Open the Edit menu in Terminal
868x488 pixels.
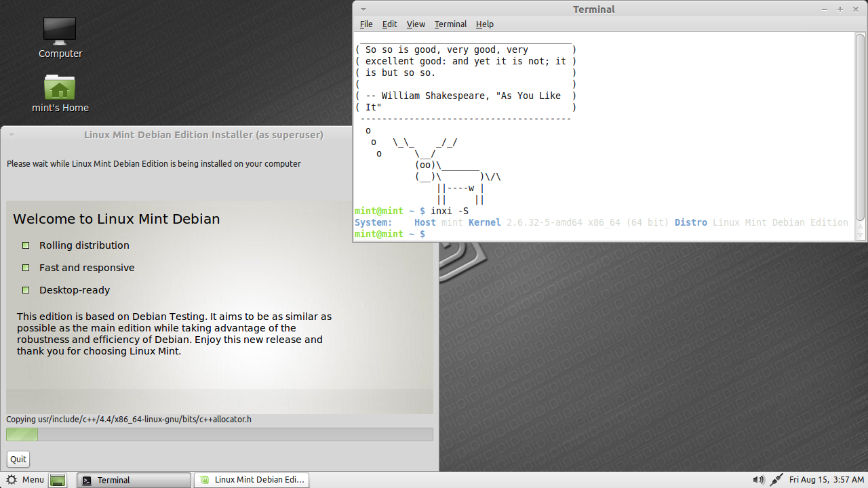pos(390,24)
